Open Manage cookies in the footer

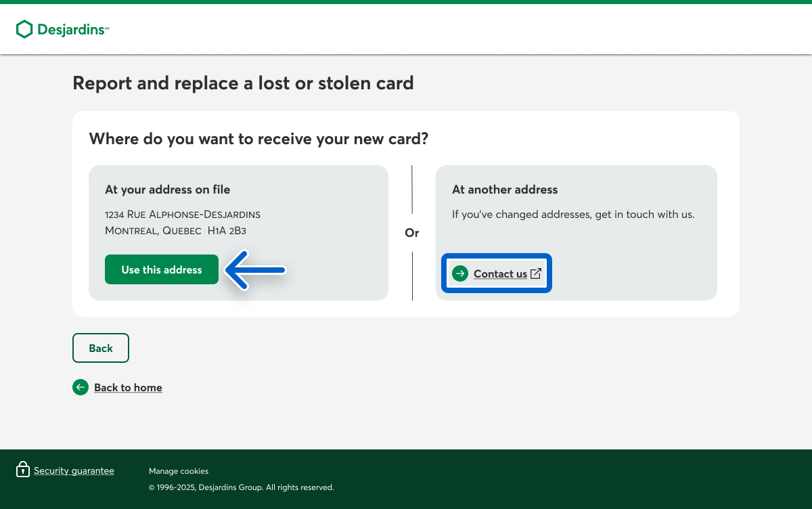179,471
